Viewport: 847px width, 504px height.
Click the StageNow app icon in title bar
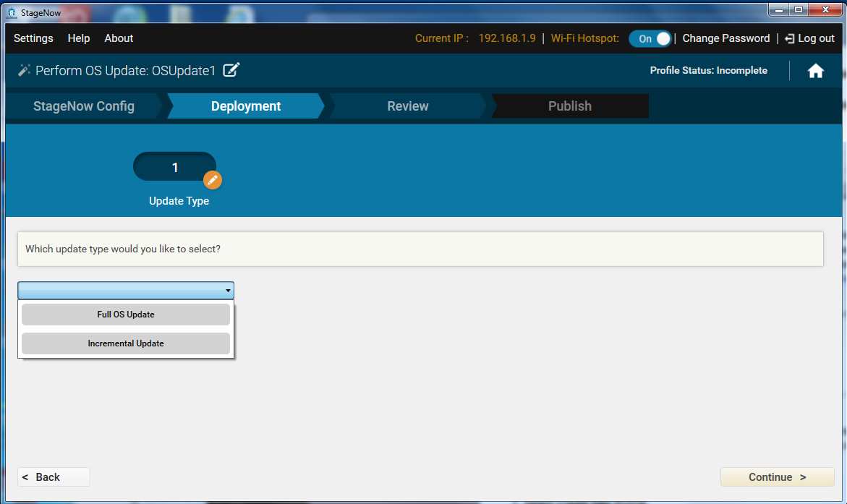click(x=12, y=12)
